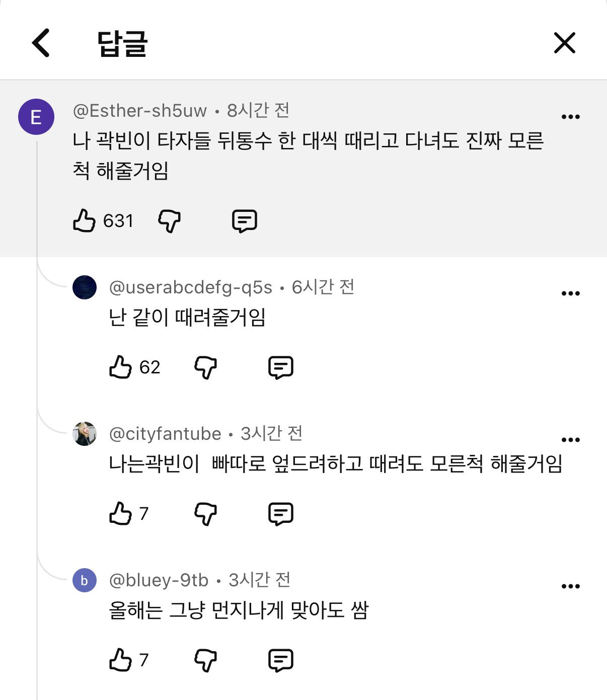
Task: Like the reply by @userabcdefg-q5s
Action: click(x=120, y=367)
